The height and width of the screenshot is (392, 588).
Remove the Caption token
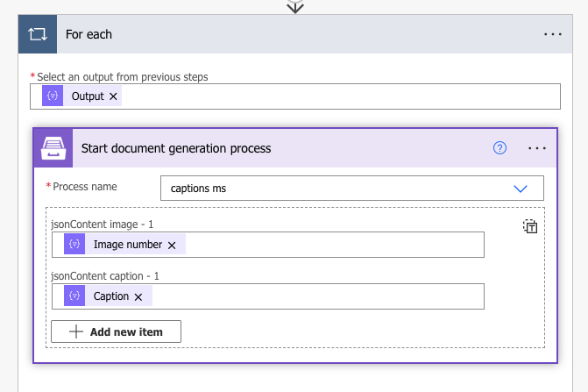point(138,296)
